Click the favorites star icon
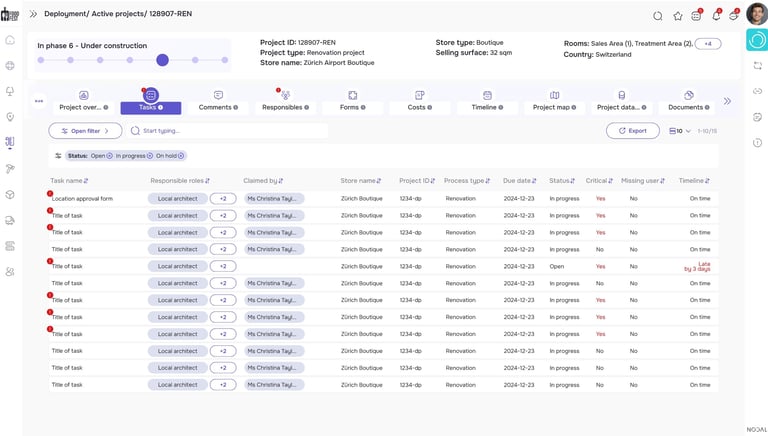The image size is (768, 436). coord(678,16)
